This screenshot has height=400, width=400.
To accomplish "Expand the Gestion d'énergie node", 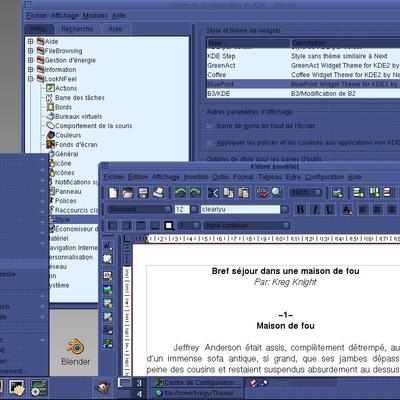I will [x=31, y=60].
